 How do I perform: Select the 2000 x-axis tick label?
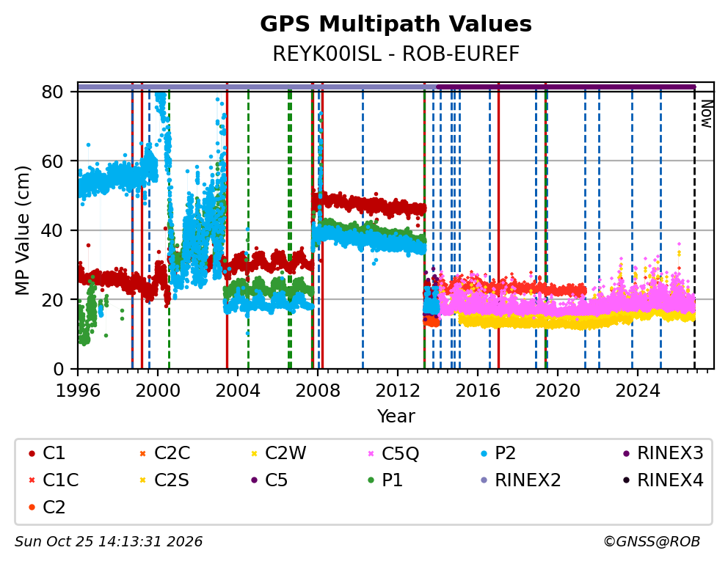click(158, 391)
